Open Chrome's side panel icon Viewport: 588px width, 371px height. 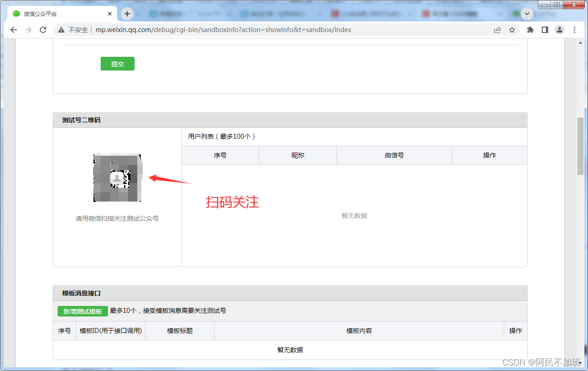point(545,29)
